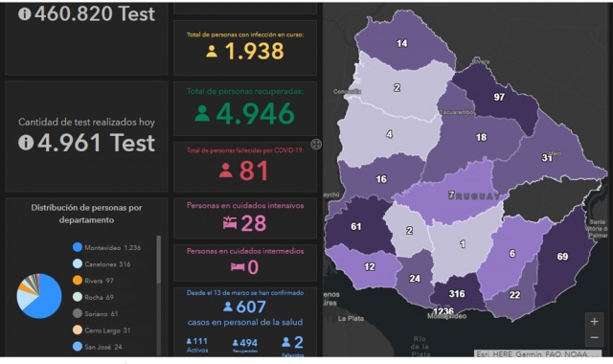Click the large blue pie chart slice

point(46,300)
